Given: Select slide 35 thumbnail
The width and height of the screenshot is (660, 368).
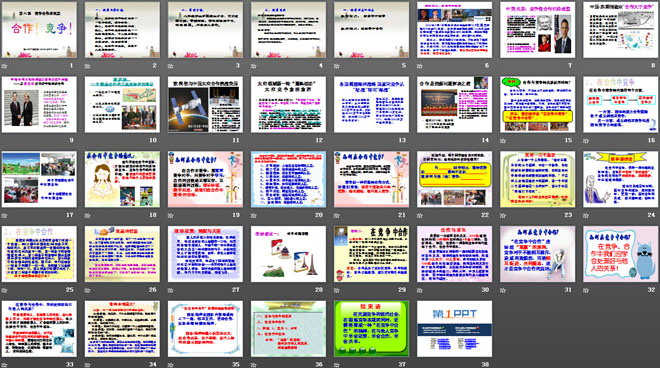Looking at the screenshot, I should [x=205, y=329].
